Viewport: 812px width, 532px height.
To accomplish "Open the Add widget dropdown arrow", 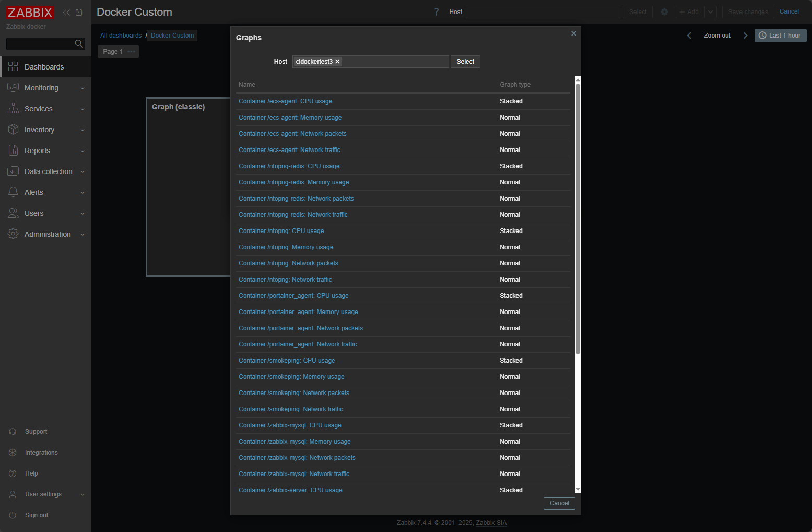I will click(710, 11).
